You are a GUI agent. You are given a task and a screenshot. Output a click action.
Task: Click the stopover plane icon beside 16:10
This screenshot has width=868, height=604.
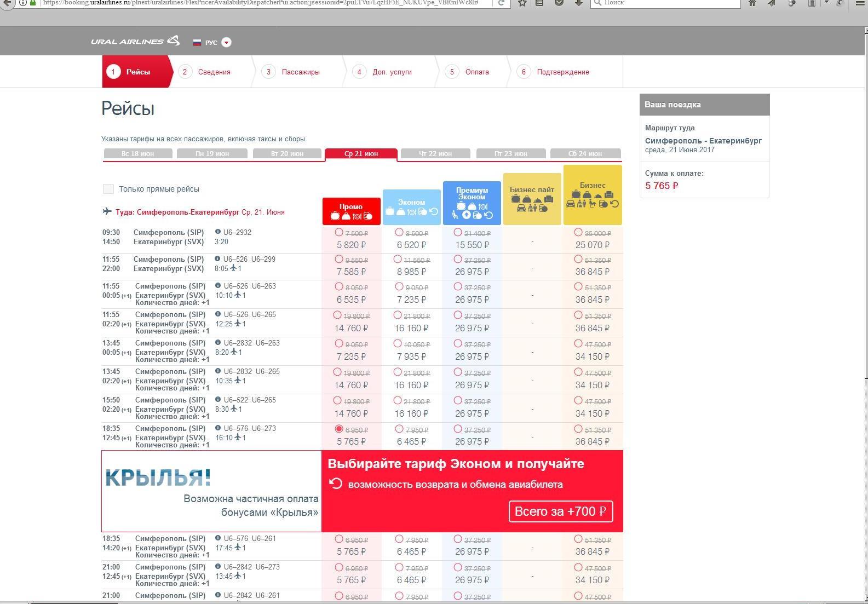pyautogui.click(x=238, y=437)
